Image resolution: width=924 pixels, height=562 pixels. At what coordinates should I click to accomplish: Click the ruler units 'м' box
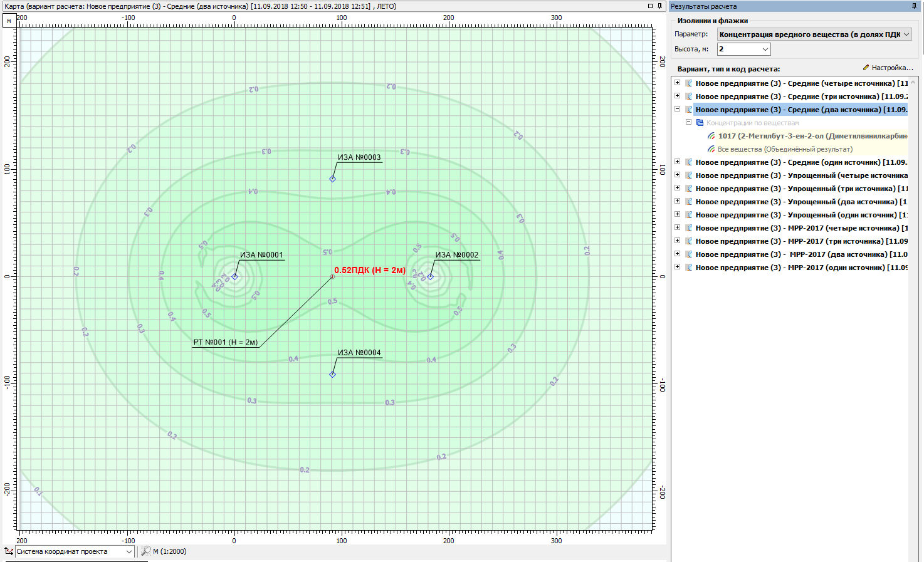tap(9, 21)
